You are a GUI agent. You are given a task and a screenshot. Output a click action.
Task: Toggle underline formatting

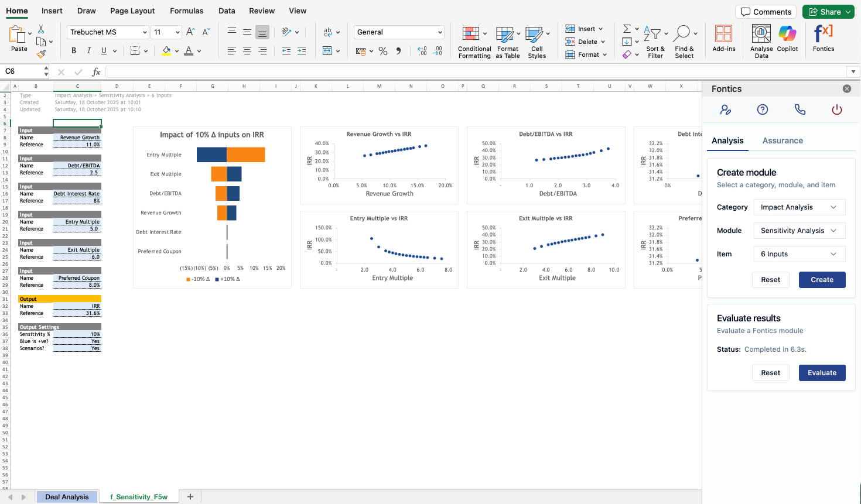click(x=104, y=51)
